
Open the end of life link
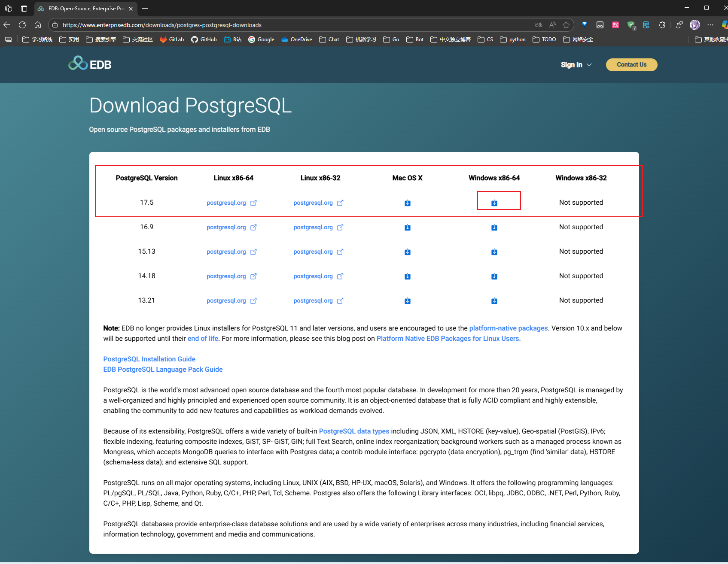pos(203,339)
